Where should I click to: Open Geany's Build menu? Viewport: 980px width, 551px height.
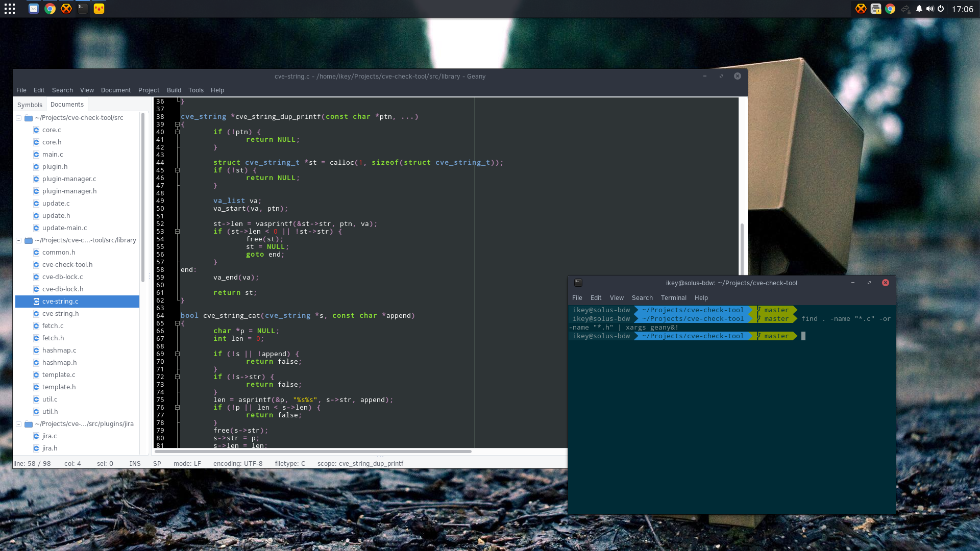(x=174, y=90)
